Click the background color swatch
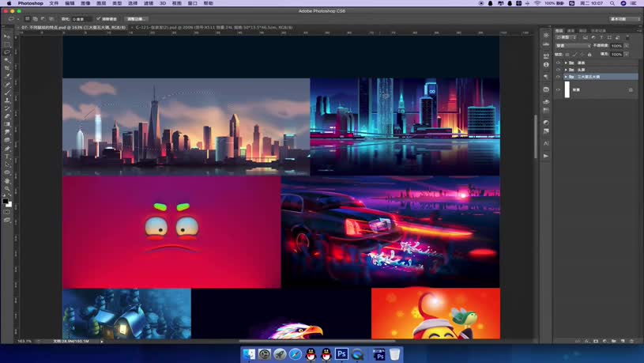 tap(9, 204)
